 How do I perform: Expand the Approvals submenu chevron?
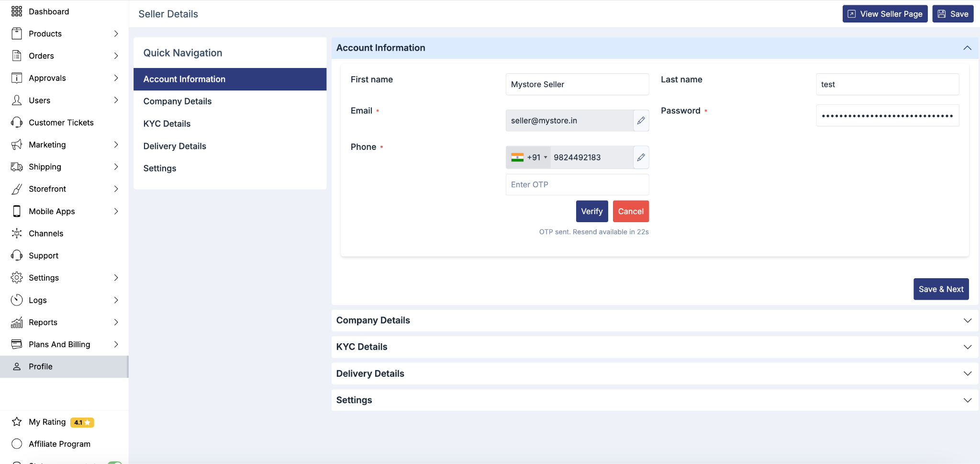coord(116,78)
